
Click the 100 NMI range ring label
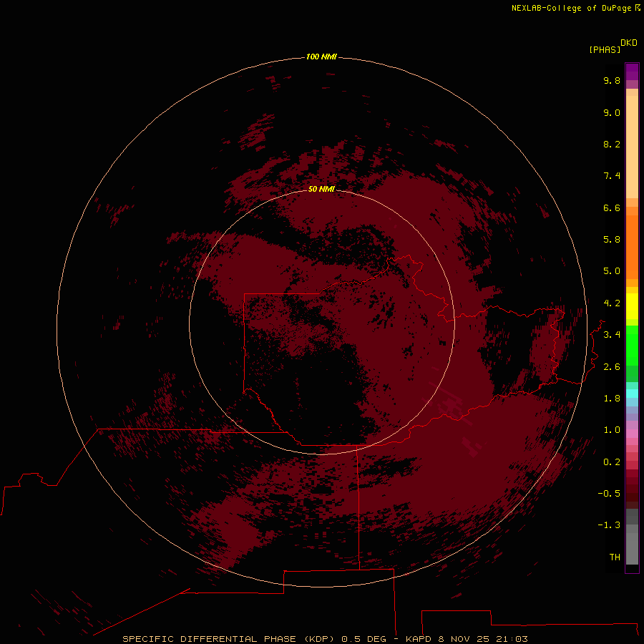[x=321, y=57]
